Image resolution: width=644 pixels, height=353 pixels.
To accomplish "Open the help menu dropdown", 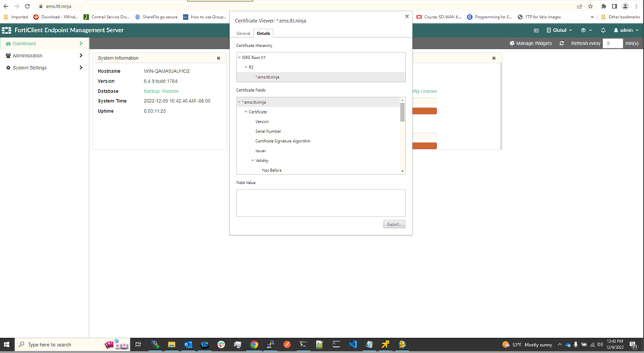I will click(x=586, y=30).
